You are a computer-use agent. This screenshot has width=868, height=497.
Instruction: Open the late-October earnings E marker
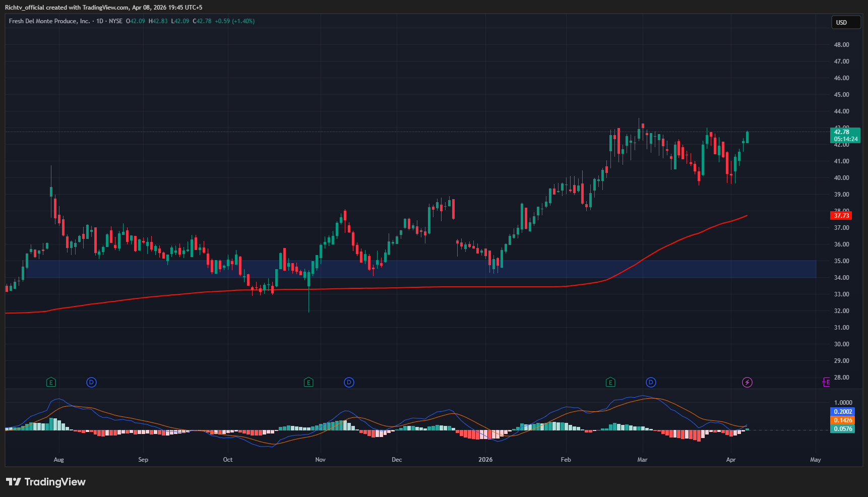pos(308,383)
